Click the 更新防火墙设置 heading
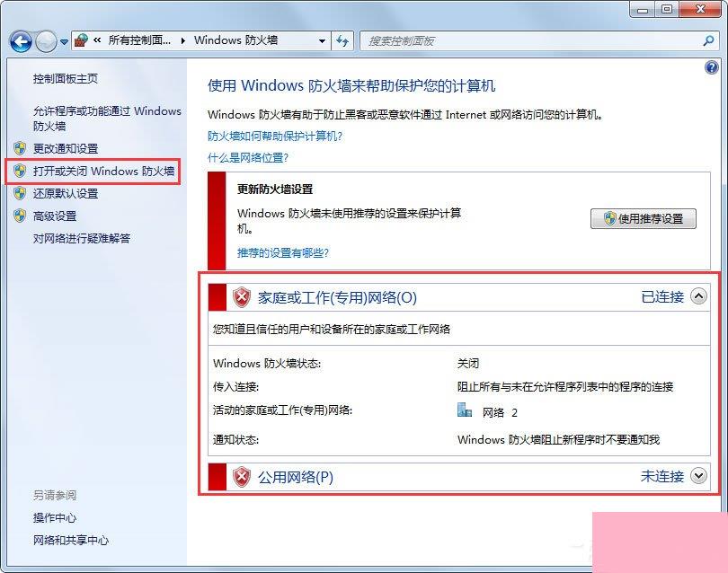 point(275,190)
